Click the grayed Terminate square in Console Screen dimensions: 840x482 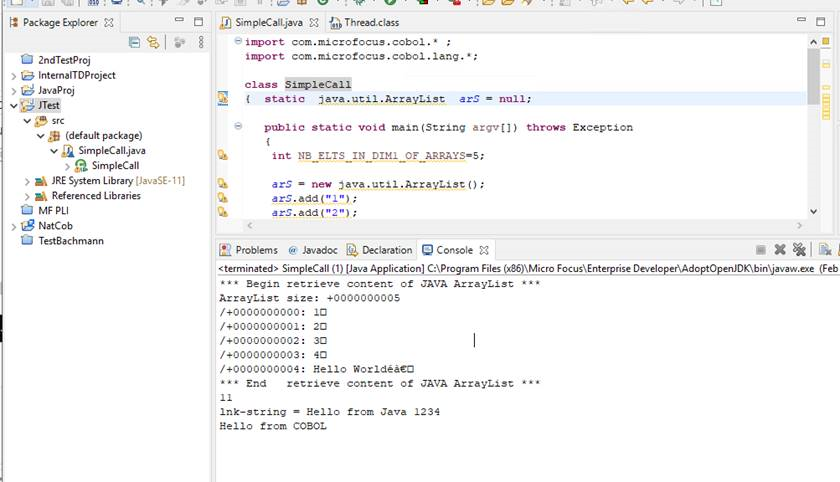[x=761, y=250]
